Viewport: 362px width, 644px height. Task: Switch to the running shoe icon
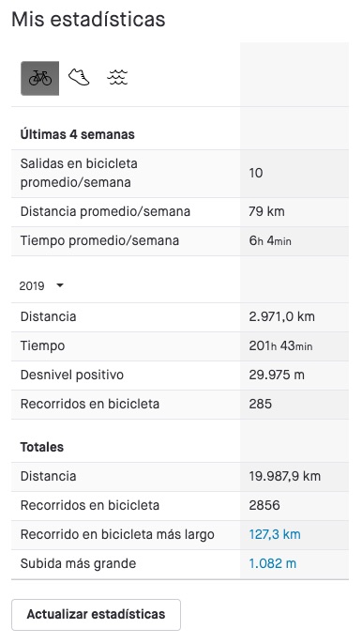(x=79, y=77)
